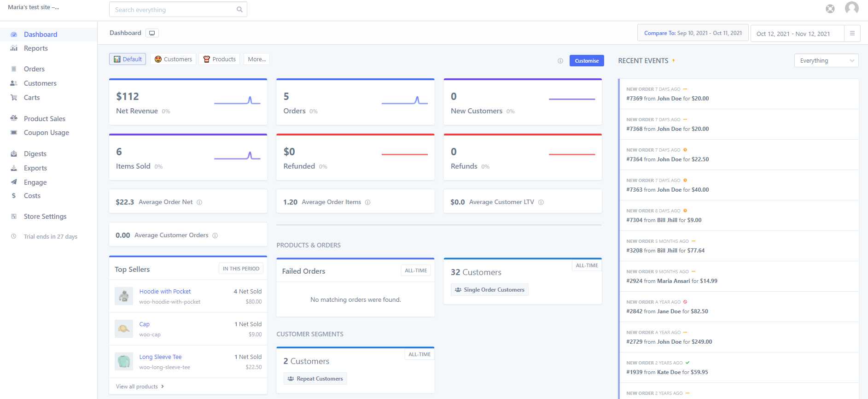Click the Average Customer Orders info icon
Screen dimensions: 868x399
215,235
